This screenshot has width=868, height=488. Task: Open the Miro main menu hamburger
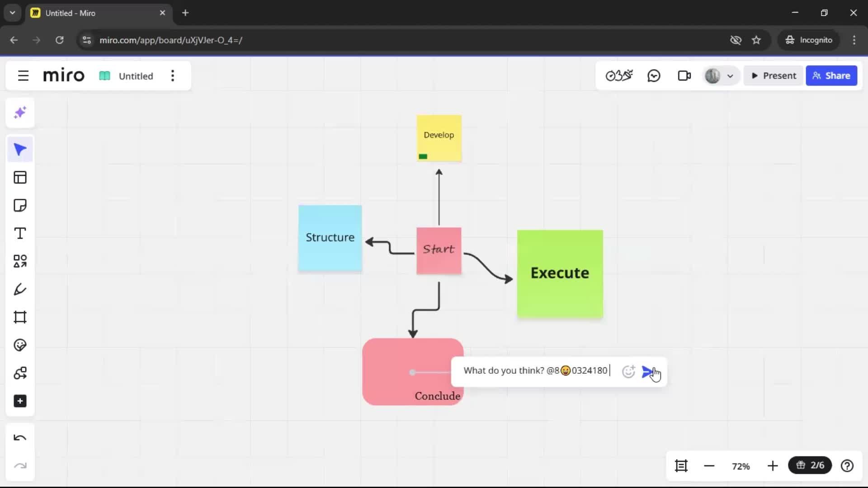point(23,76)
